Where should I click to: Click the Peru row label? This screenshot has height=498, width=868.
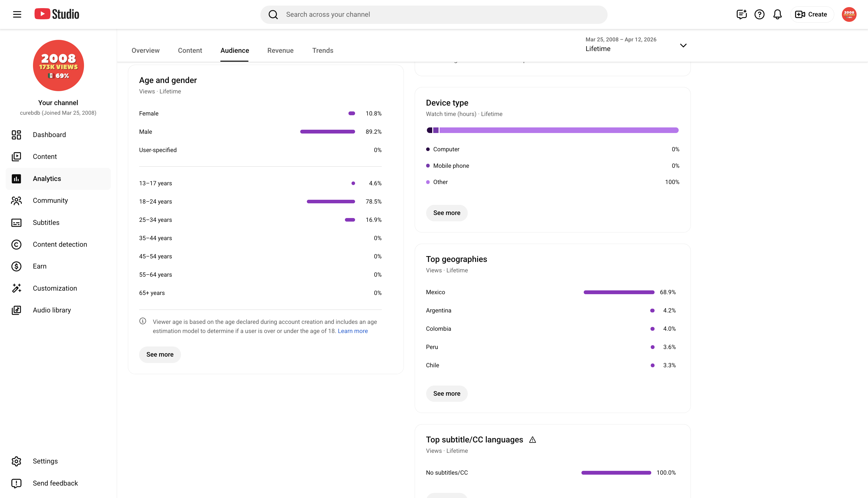(x=432, y=347)
